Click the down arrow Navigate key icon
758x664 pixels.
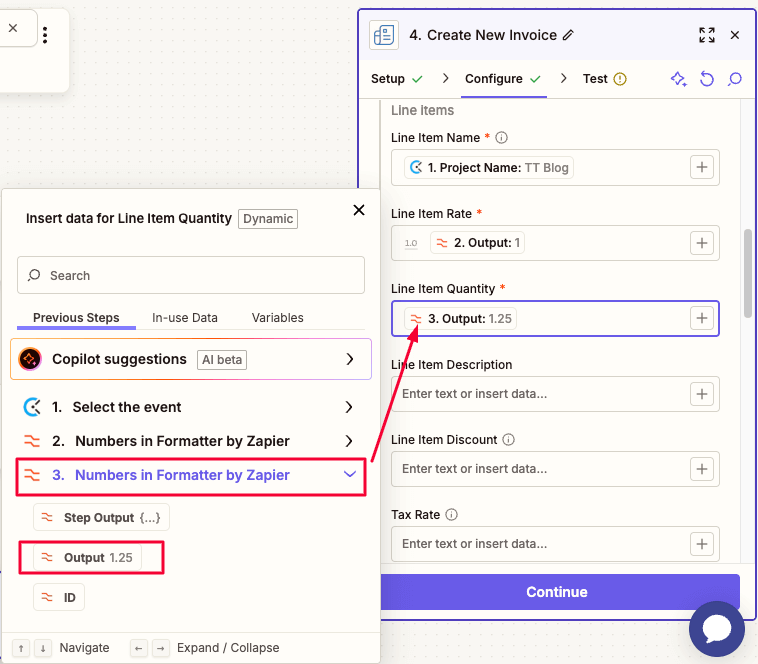[43, 648]
